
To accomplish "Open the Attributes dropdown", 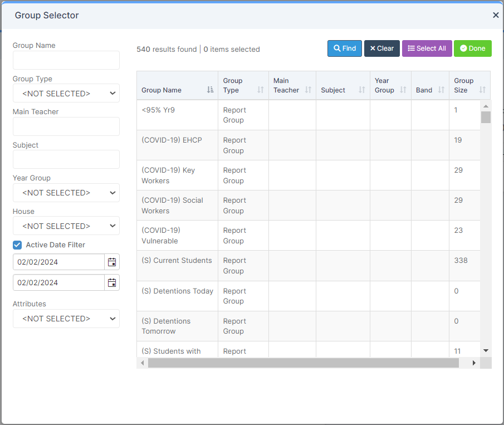I will pos(66,319).
